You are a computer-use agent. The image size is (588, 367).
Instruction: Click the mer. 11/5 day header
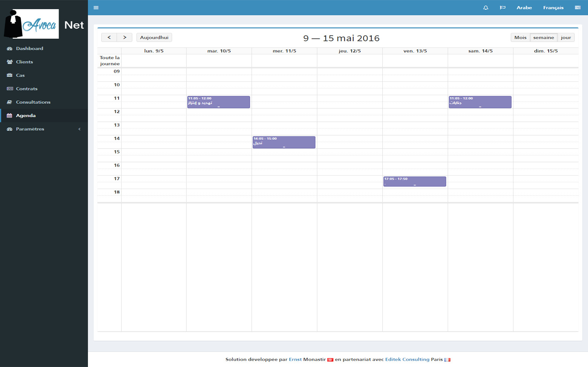click(284, 51)
